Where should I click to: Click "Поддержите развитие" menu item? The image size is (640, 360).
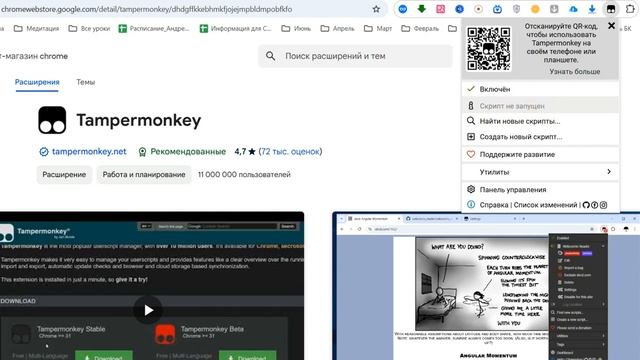540,154
